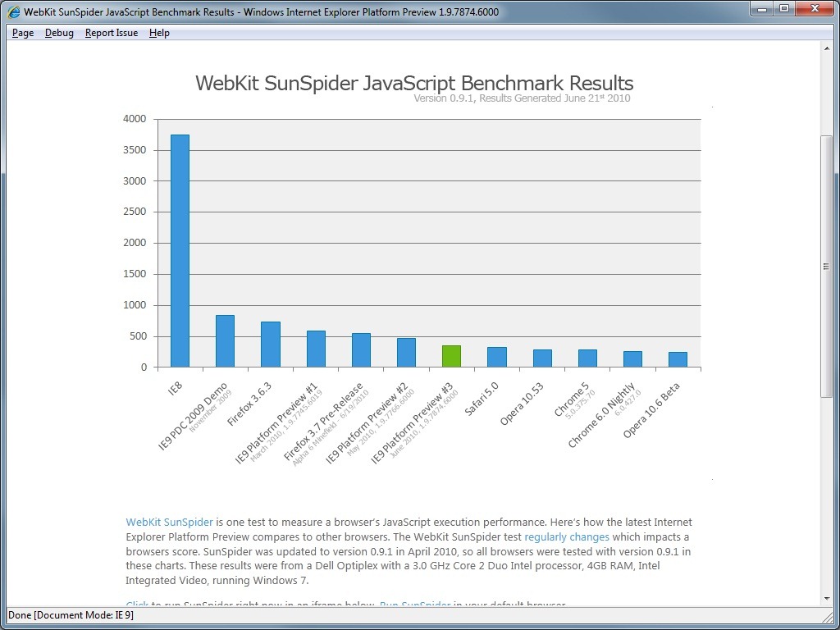Viewport: 840px width, 630px height.
Task: Click the Opera 10.6 Beta bar
Action: 678,359
